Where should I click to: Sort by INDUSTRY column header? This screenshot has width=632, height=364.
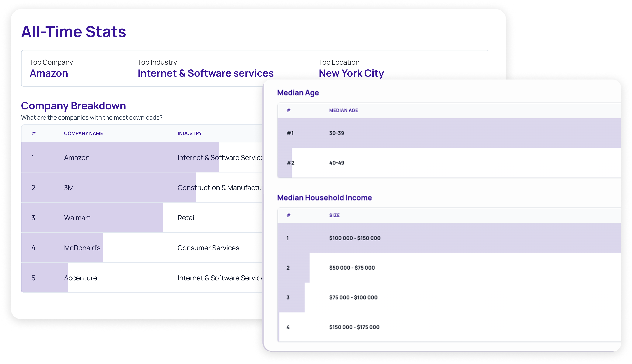point(189,134)
